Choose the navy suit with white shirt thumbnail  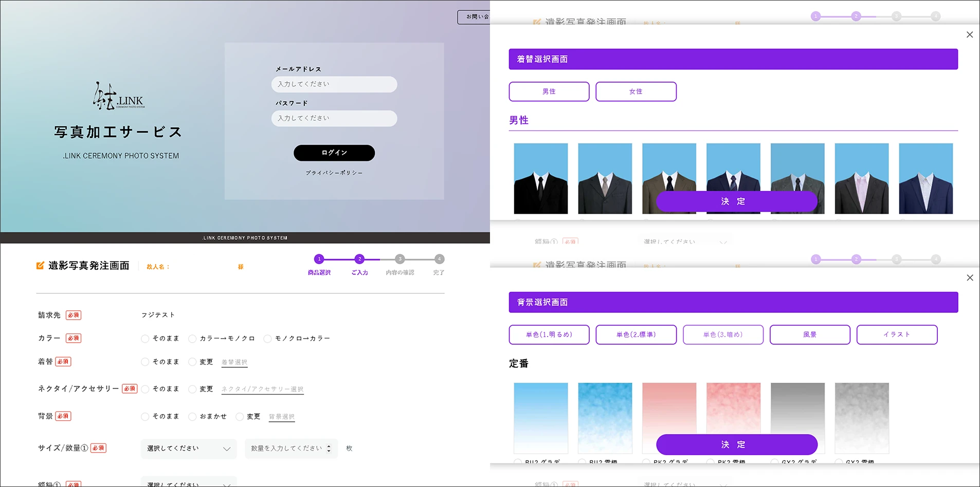point(925,178)
